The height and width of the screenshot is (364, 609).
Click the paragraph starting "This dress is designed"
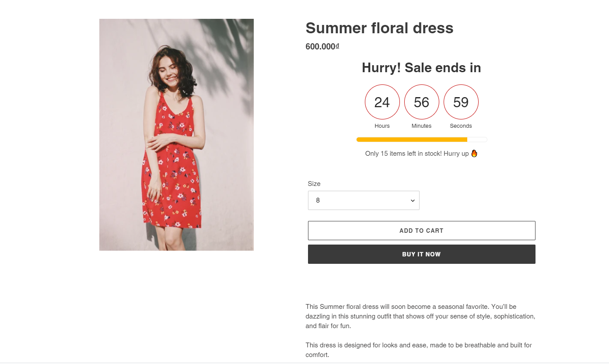click(418, 350)
